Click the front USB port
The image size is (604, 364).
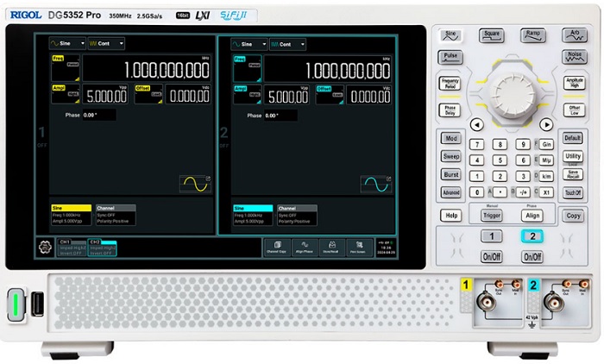[x=37, y=304]
